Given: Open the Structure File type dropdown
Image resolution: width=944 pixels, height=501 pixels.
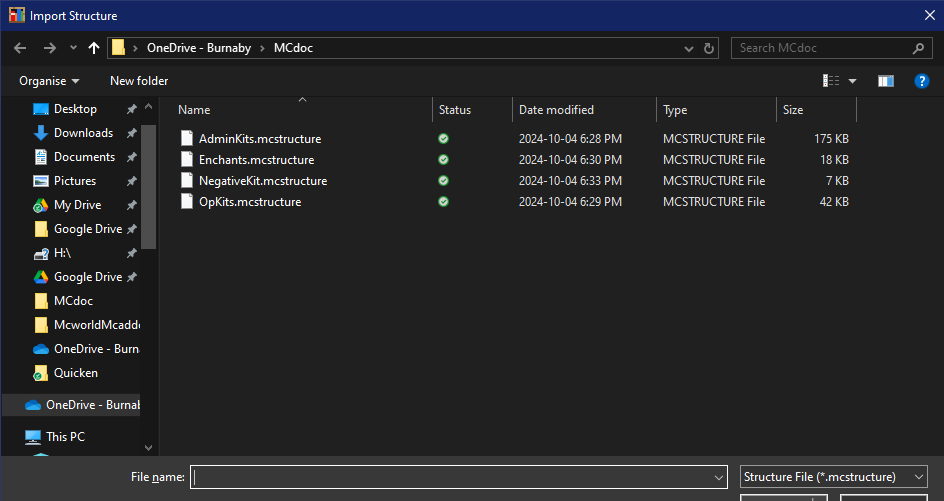Looking at the screenshot, I should [x=834, y=478].
